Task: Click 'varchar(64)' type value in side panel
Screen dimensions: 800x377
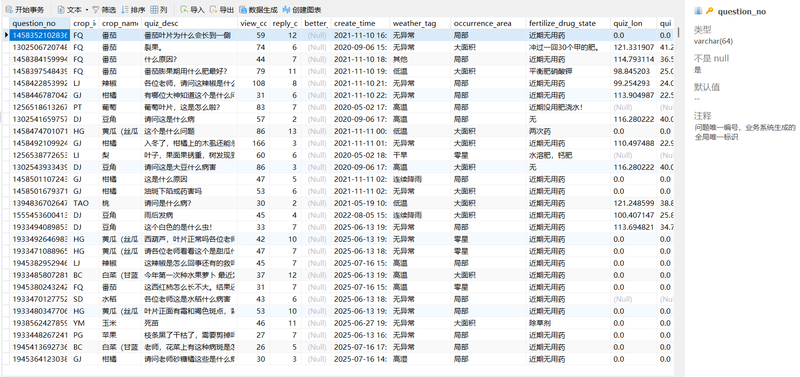Action: point(712,41)
